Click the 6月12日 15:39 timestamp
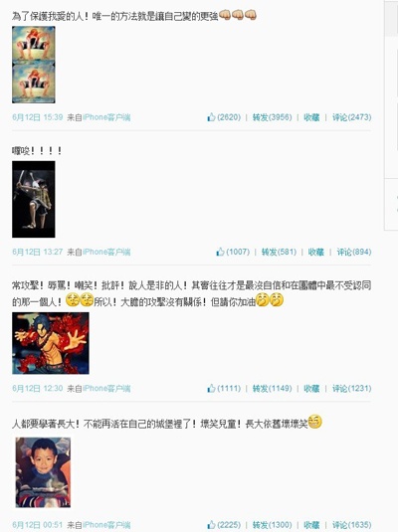The width and height of the screenshot is (398, 532). pyautogui.click(x=38, y=117)
